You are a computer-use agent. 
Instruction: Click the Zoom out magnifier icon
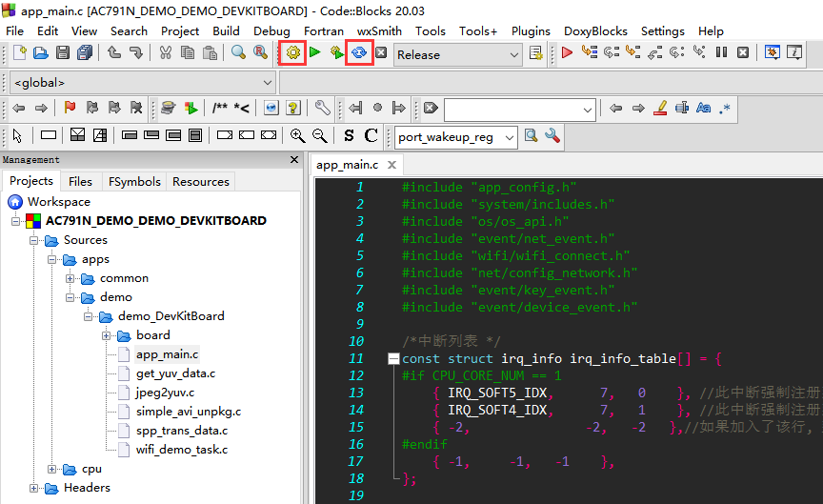pos(320,136)
